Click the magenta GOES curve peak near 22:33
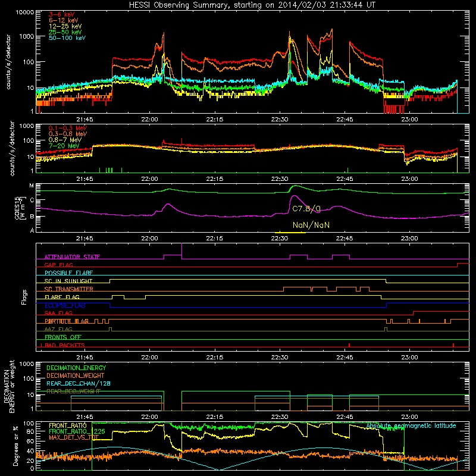The width and height of the screenshot is (476, 476). [x=294, y=196]
